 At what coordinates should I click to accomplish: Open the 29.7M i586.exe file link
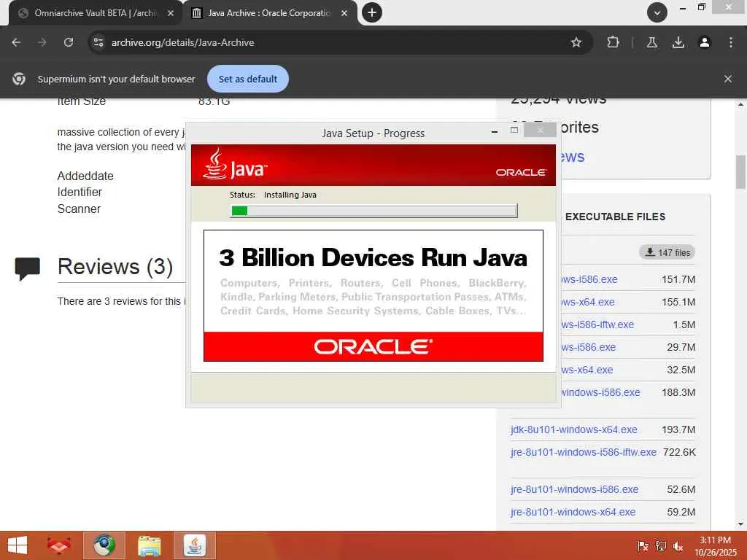589,347
